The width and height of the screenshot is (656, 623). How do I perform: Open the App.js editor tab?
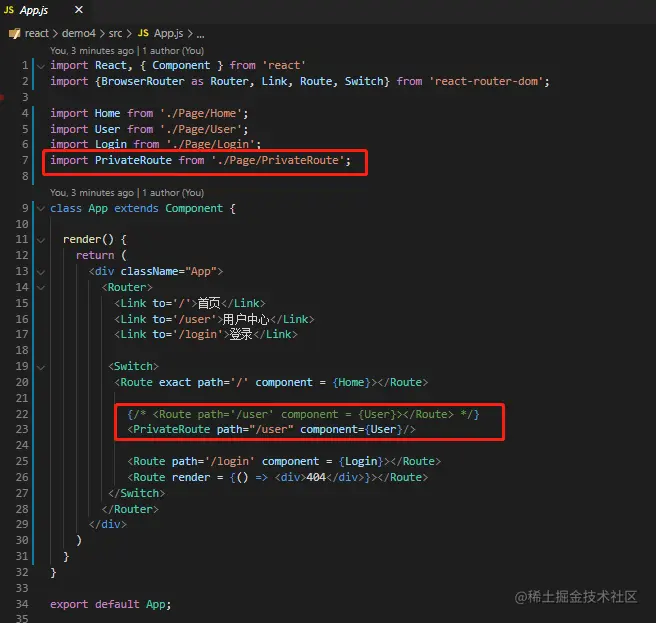click(x=44, y=10)
